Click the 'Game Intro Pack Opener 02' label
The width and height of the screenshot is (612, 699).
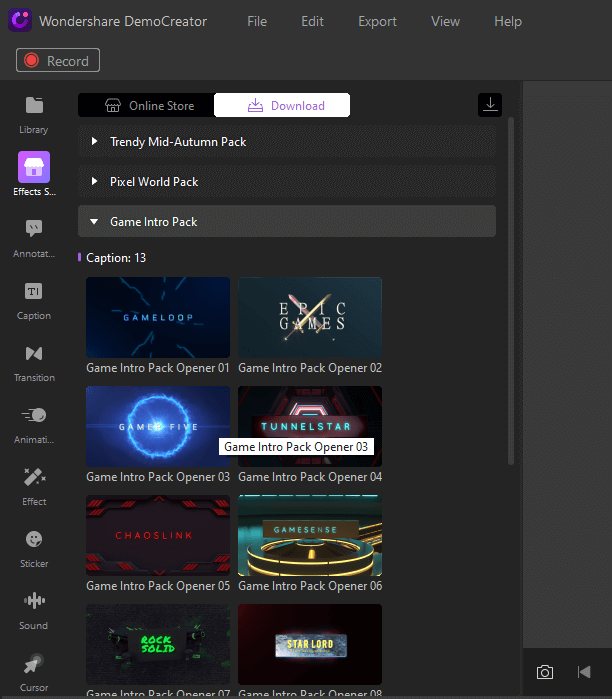pyautogui.click(x=310, y=368)
